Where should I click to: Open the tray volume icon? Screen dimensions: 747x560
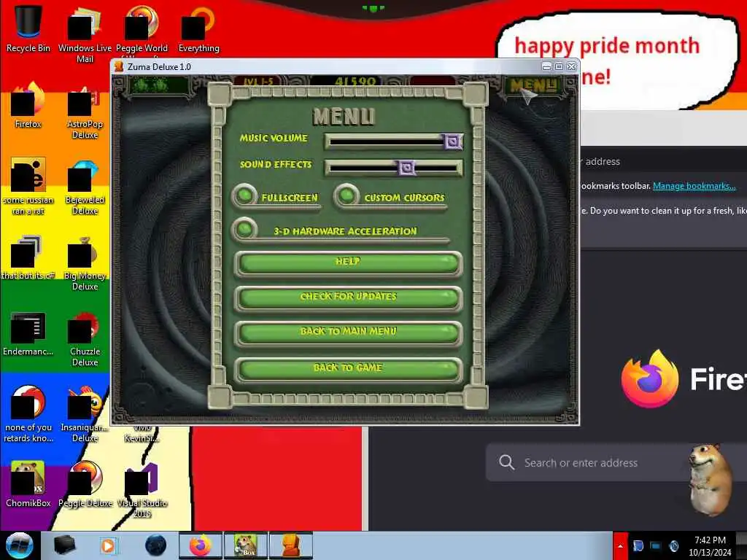coord(673,545)
